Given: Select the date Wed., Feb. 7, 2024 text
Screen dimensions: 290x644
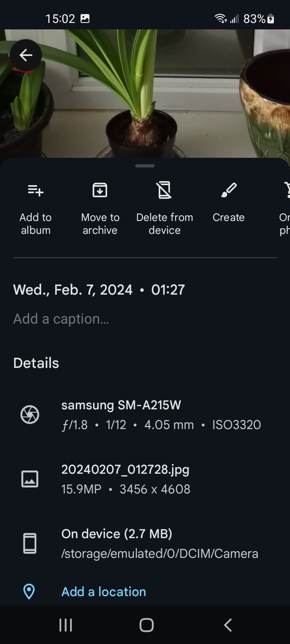Looking at the screenshot, I should pos(73,290).
